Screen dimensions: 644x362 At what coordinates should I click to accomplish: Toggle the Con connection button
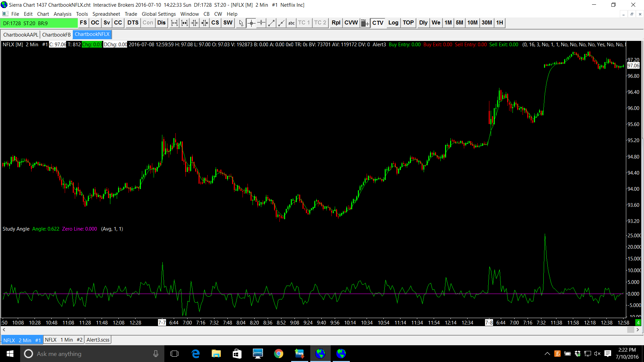148,23
